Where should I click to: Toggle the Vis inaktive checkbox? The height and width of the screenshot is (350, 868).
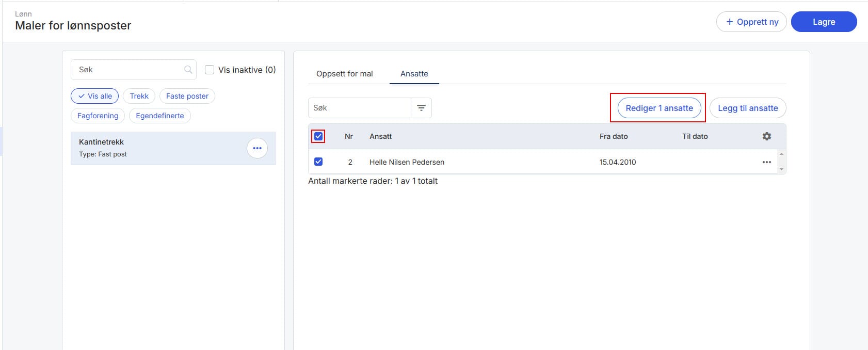210,70
